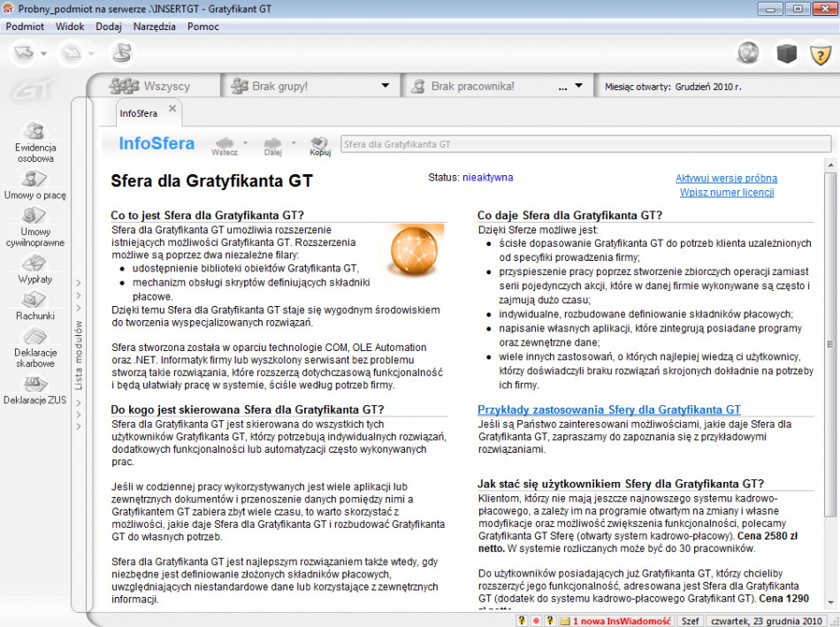Toggle the Lista modułów side panel
Viewport: 840px width, 627px height.
79,354
